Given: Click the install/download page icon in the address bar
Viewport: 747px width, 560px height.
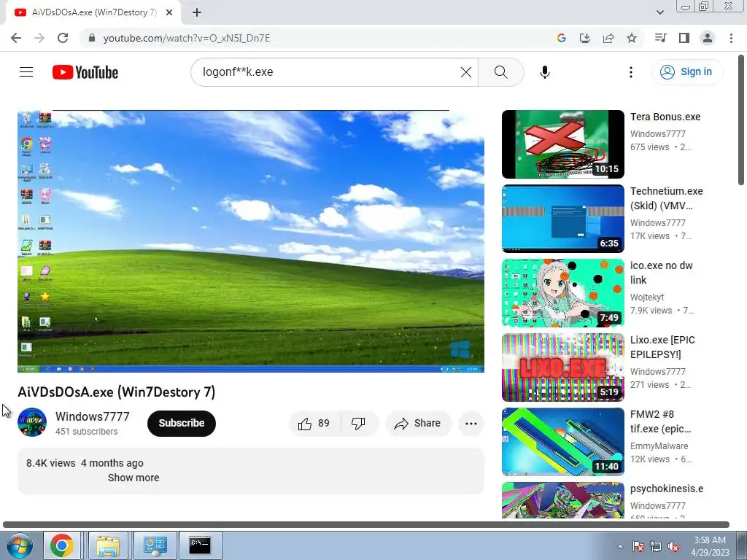Looking at the screenshot, I should coord(584,38).
